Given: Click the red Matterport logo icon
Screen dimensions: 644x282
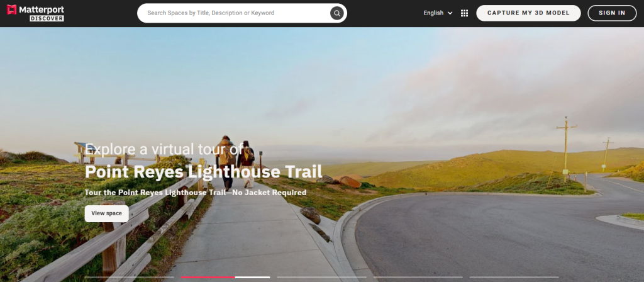Looking at the screenshot, I should pyautogui.click(x=12, y=9).
